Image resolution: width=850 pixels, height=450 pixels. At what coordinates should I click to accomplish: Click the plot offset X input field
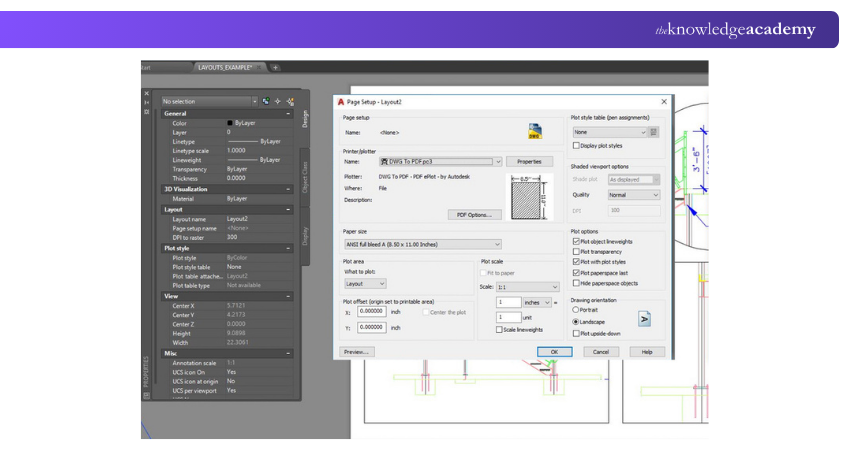(x=371, y=312)
